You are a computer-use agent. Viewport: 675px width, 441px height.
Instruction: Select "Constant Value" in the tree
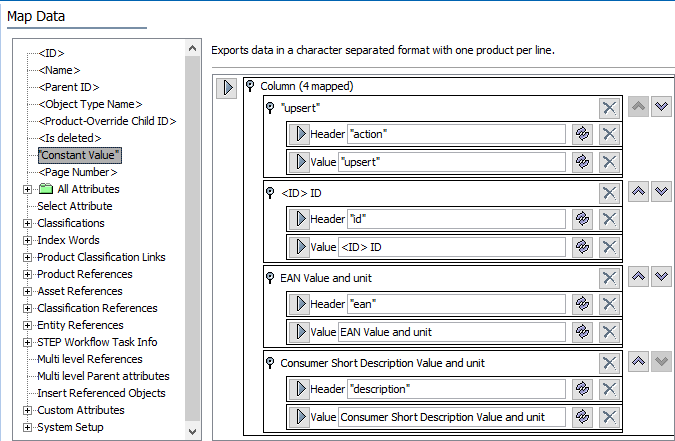(80, 155)
